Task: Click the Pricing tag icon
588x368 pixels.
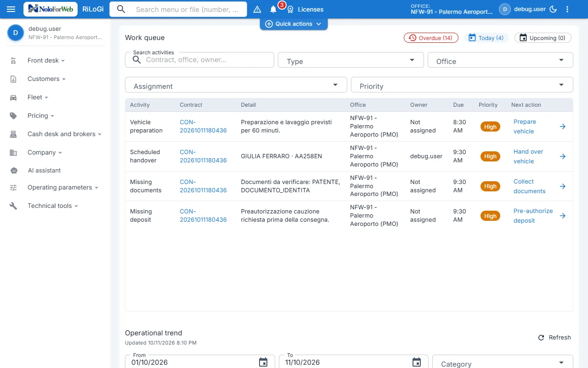Action: [13, 115]
